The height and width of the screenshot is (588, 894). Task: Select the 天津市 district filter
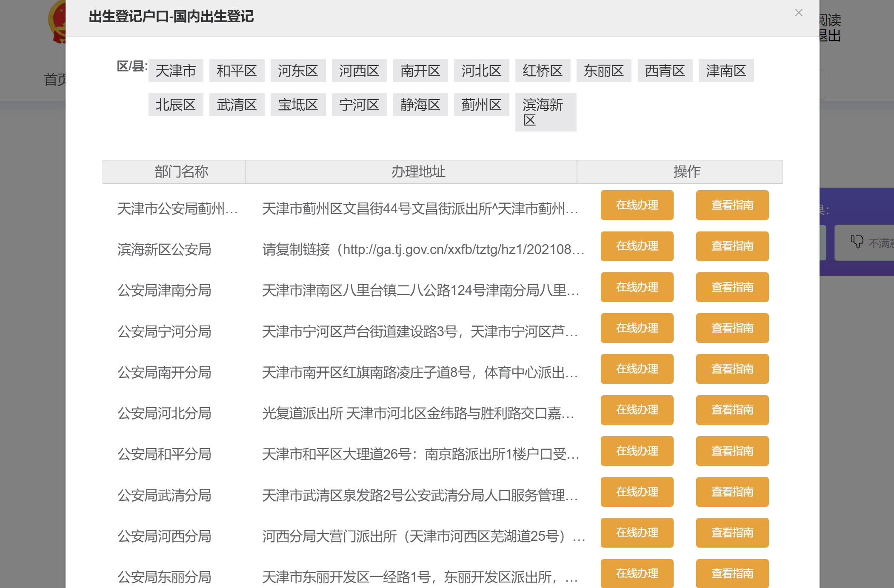(x=175, y=71)
